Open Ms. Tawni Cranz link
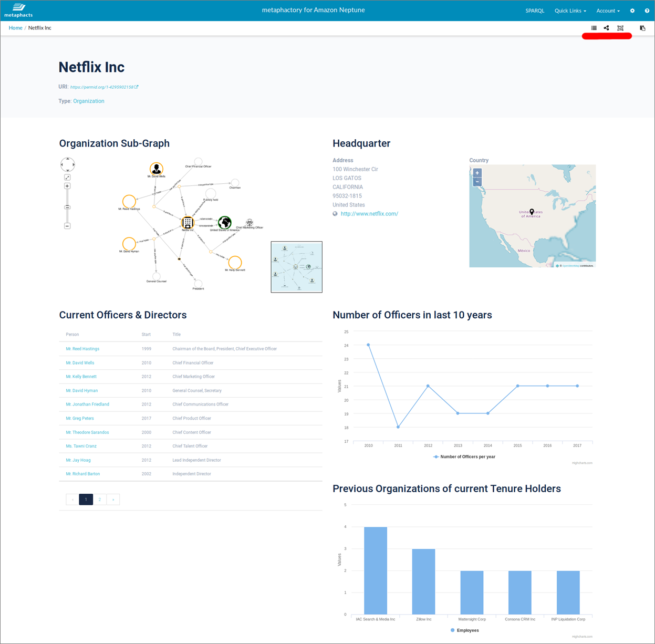655x644 pixels. (81, 446)
